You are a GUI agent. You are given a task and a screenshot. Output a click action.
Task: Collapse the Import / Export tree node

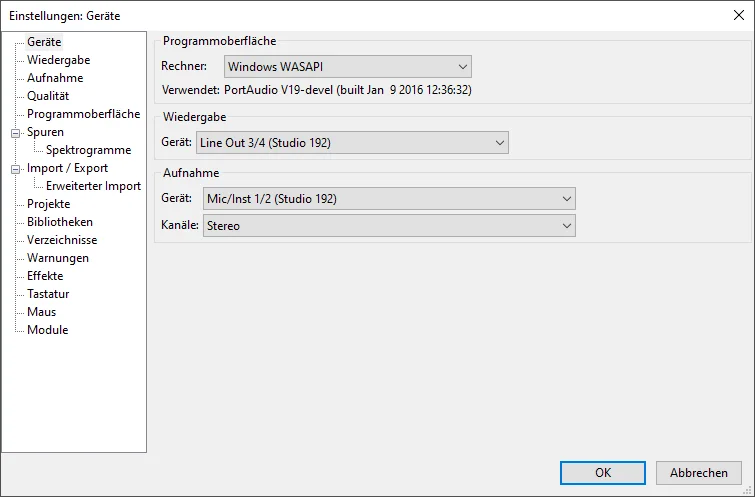15,168
